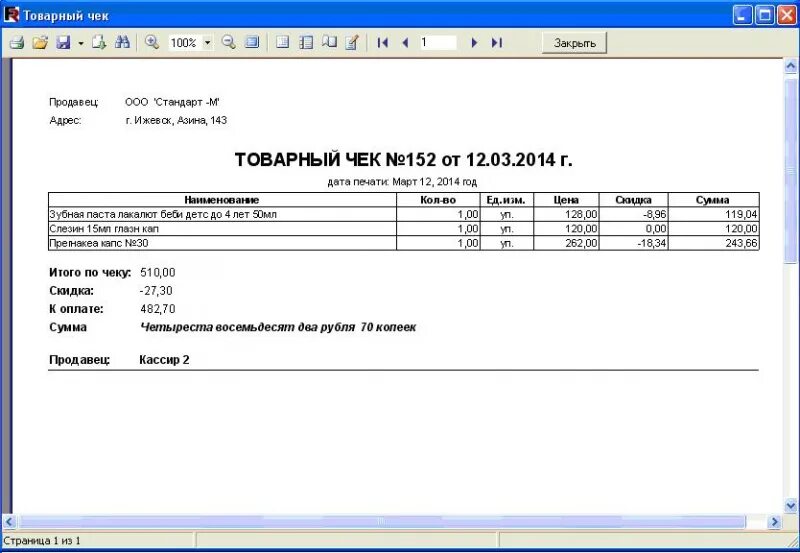Click the vertical scrollbar up arrow

pos(791,66)
